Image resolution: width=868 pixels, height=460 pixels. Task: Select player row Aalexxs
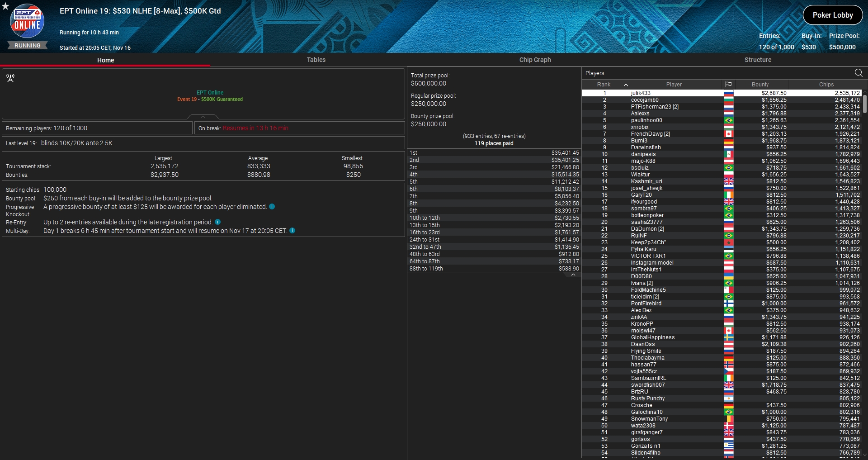[722, 114]
